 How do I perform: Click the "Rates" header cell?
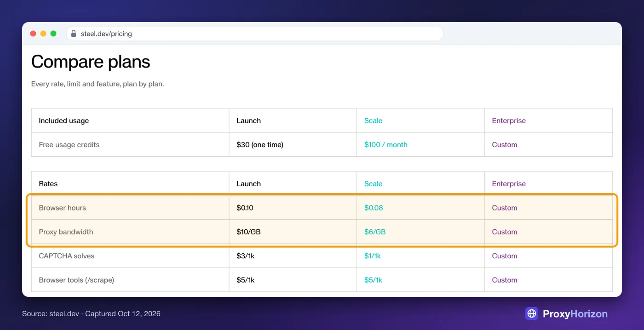tap(130, 183)
